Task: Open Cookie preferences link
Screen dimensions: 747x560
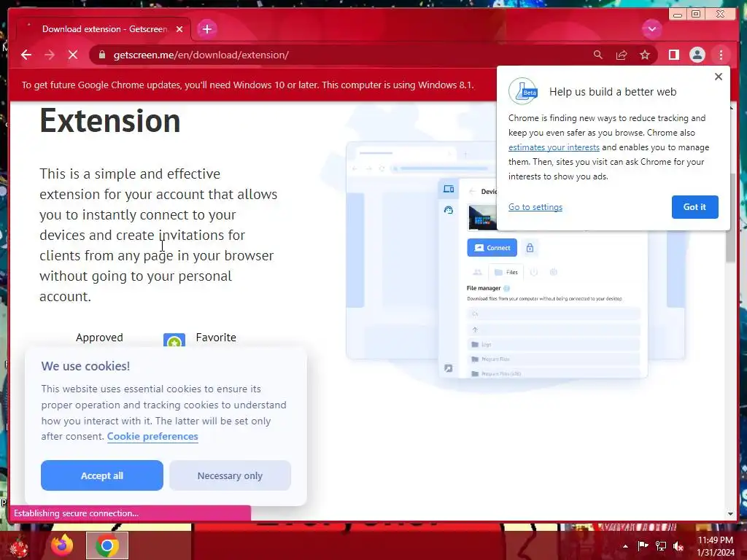Action: click(152, 436)
